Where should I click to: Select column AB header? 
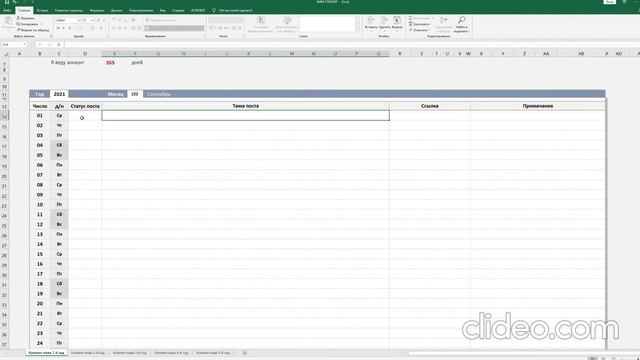coord(581,53)
